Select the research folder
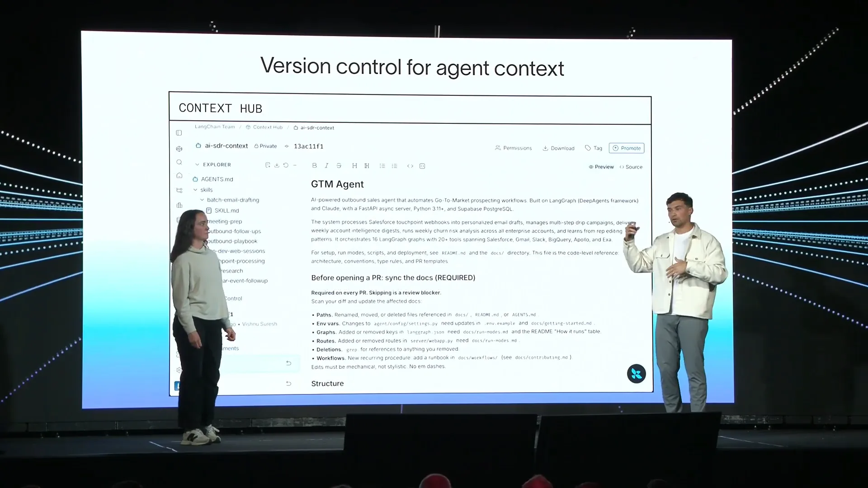Image resolution: width=868 pixels, height=488 pixels. click(x=231, y=271)
